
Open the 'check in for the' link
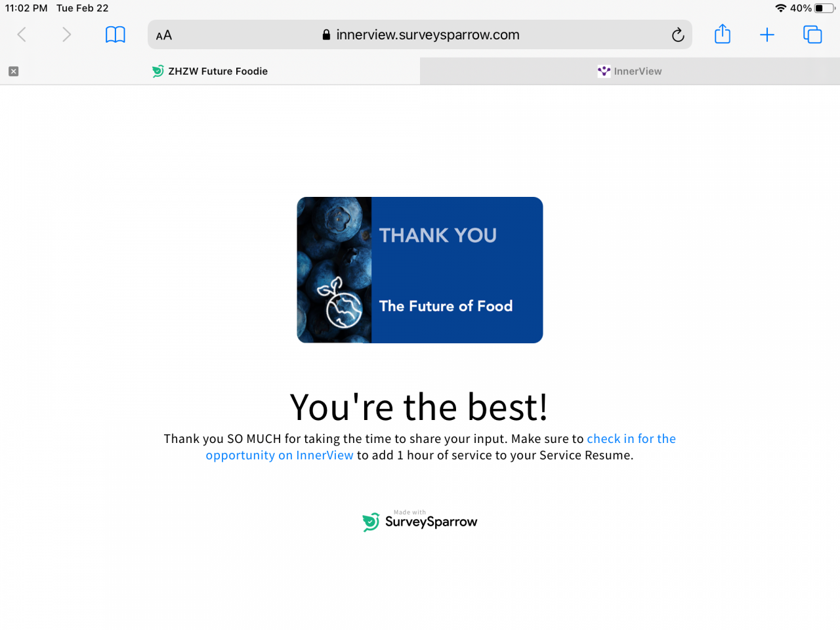(x=631, y=438)
